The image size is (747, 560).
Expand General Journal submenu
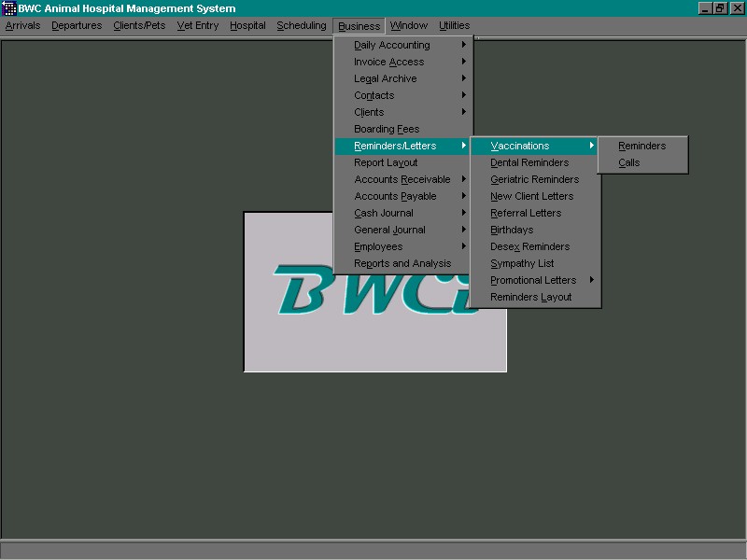tap(403, 230)
